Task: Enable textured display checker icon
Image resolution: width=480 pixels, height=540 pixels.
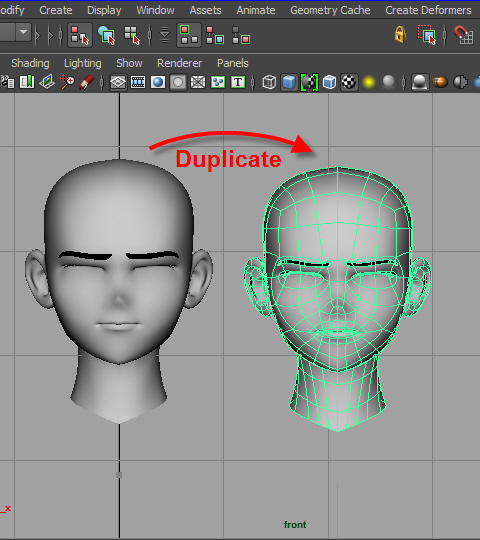Action: click(x=349, y=82)
